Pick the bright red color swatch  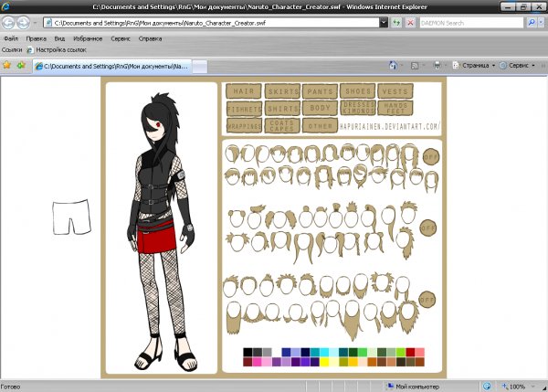tap(410, 352)
